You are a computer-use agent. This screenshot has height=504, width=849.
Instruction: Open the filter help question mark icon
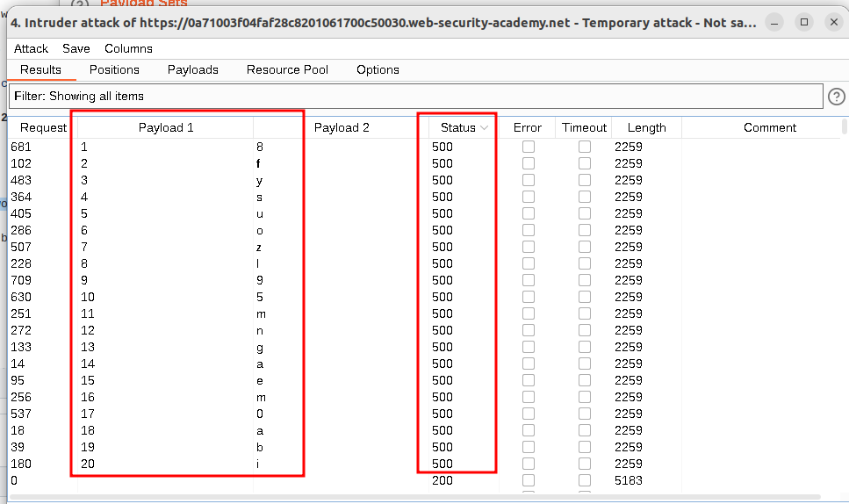click(836, 97)
